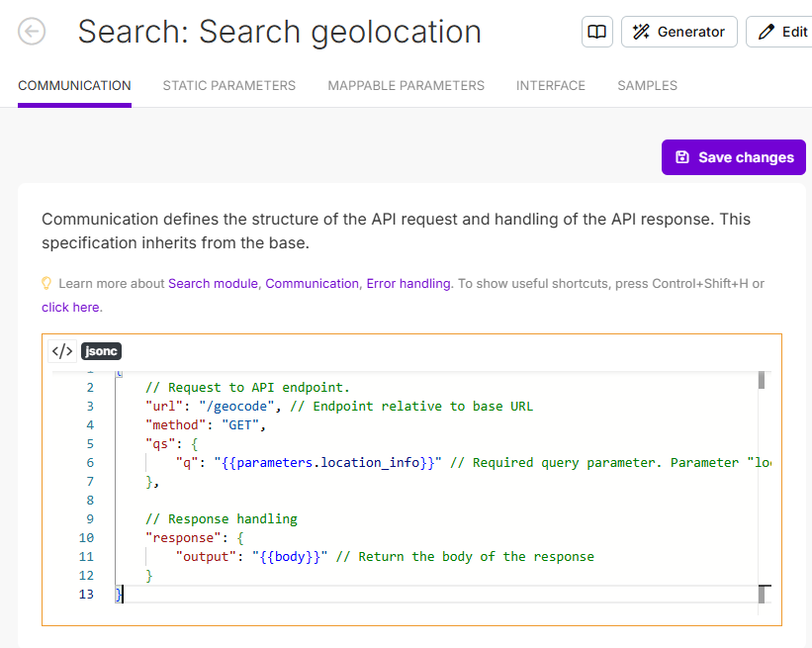Open the documentation book icon
This screenshot has width=812, height=648.
click(x=597, y=32)
